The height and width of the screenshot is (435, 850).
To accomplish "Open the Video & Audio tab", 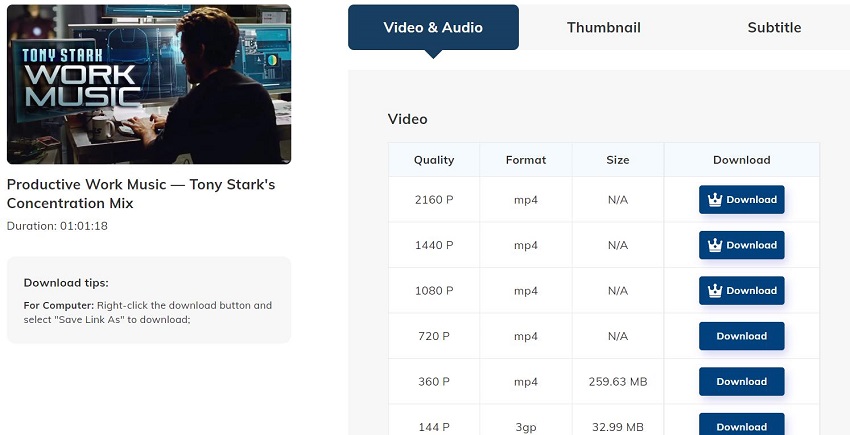I will [433, 28].
